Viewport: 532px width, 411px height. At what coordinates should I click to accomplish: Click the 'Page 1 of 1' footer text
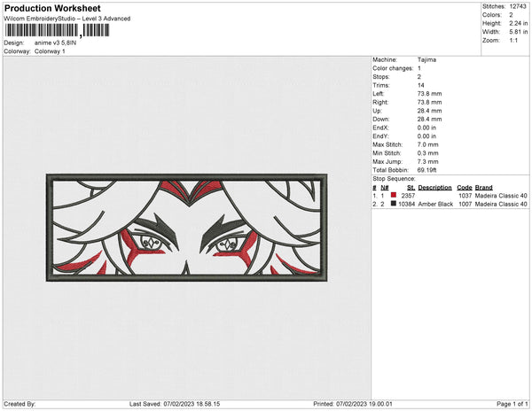coord(512,404)
